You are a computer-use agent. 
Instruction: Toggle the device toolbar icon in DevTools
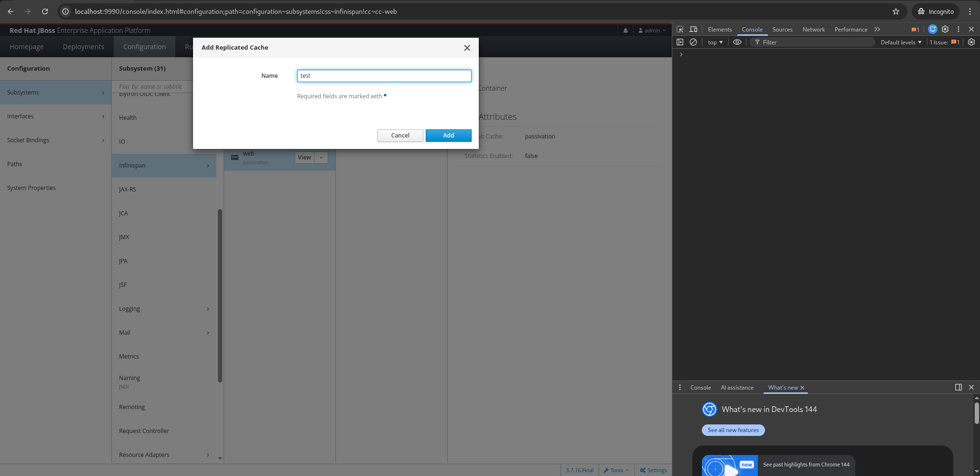(x=693, y=29)
